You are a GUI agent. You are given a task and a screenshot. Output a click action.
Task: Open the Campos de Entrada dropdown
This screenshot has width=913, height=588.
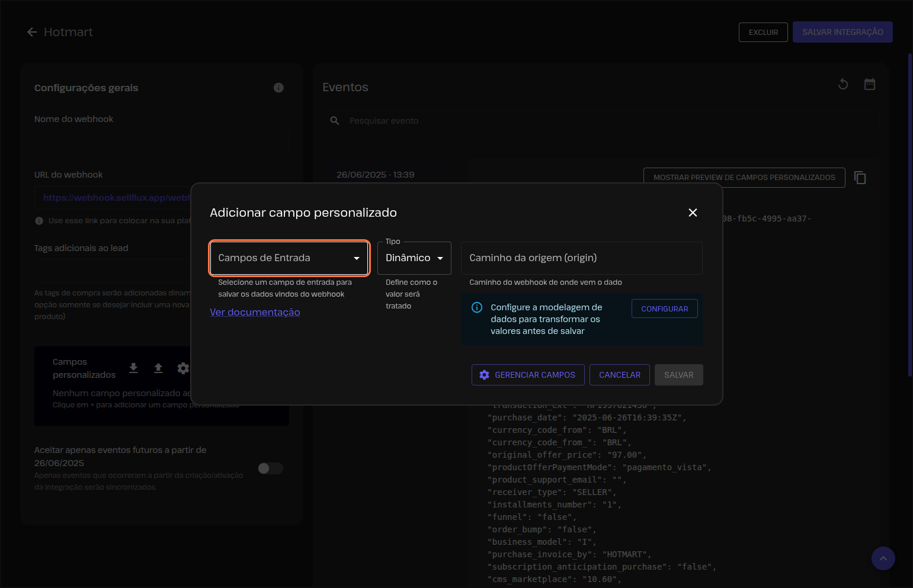pyautogui.click(x=289, y=258)
